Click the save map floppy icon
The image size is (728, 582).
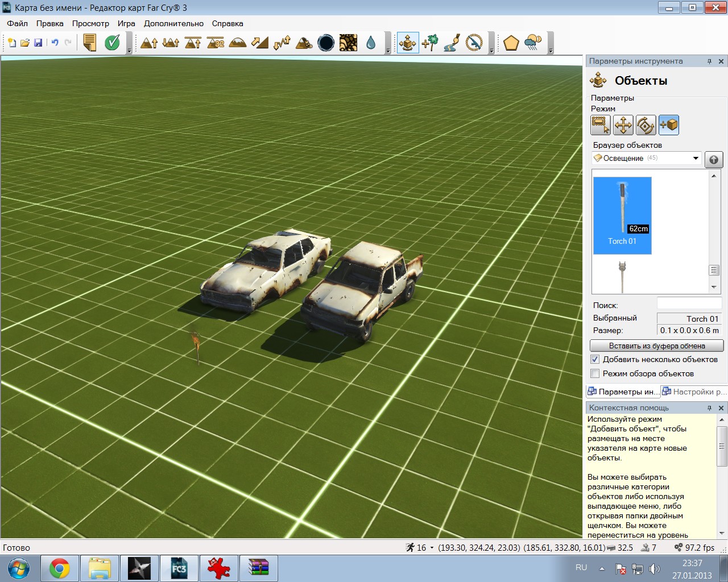point(38,43)
